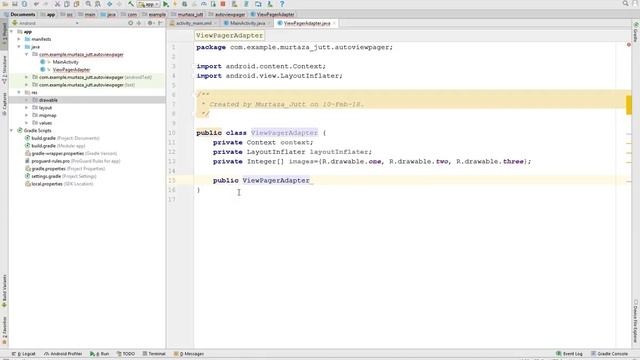The width and height of the screenshot is (640, 360).
Task: Click the Paste toolbar icon
Action: click(x=76, y=4)
